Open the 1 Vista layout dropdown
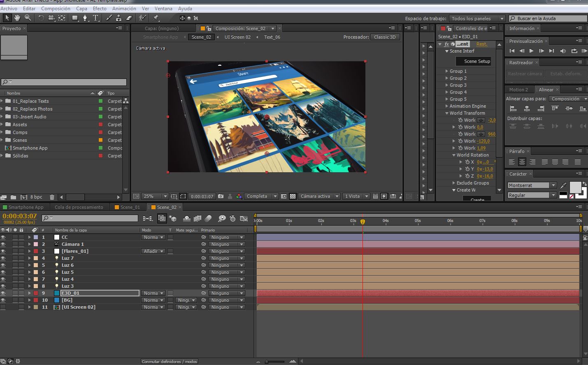Image resolution: width=588 pixels, height=365 pixels. point(356,196)
